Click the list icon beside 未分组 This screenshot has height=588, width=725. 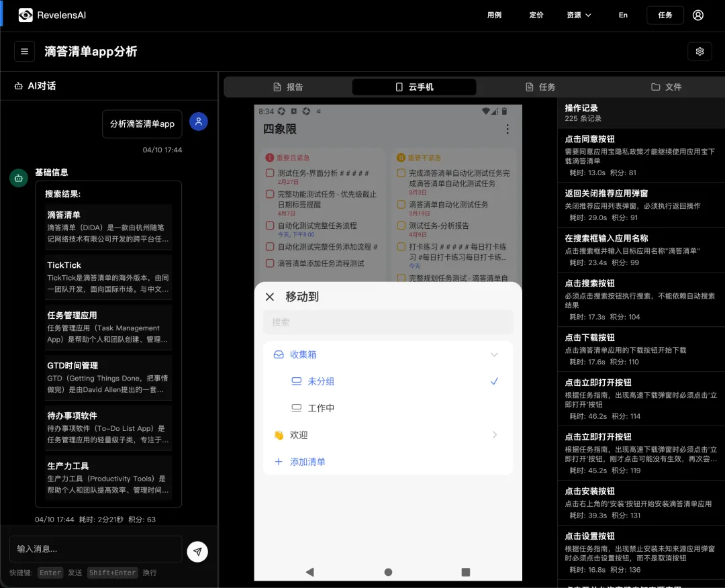(297, 381)
